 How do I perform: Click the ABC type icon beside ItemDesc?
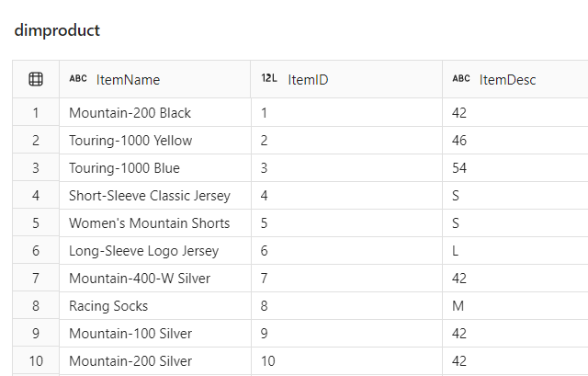point(461,78)
